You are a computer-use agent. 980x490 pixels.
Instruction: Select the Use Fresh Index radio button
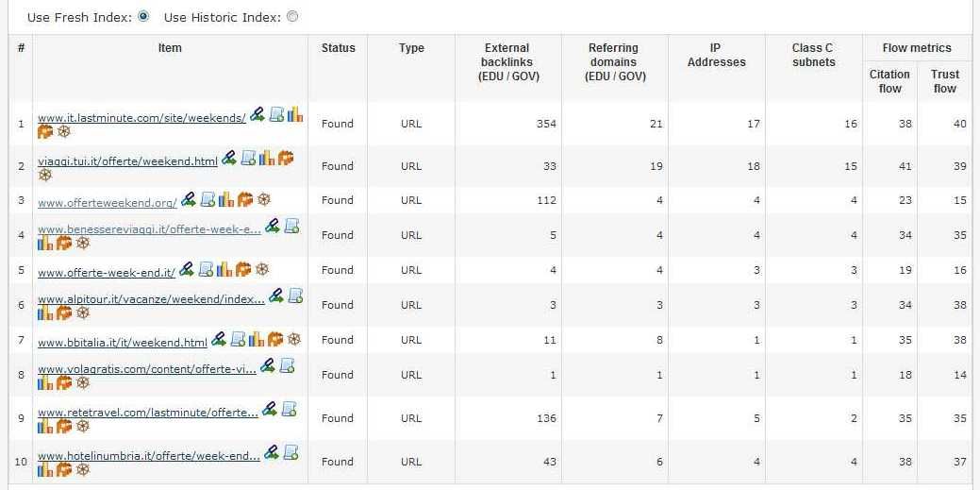[143, 16]
